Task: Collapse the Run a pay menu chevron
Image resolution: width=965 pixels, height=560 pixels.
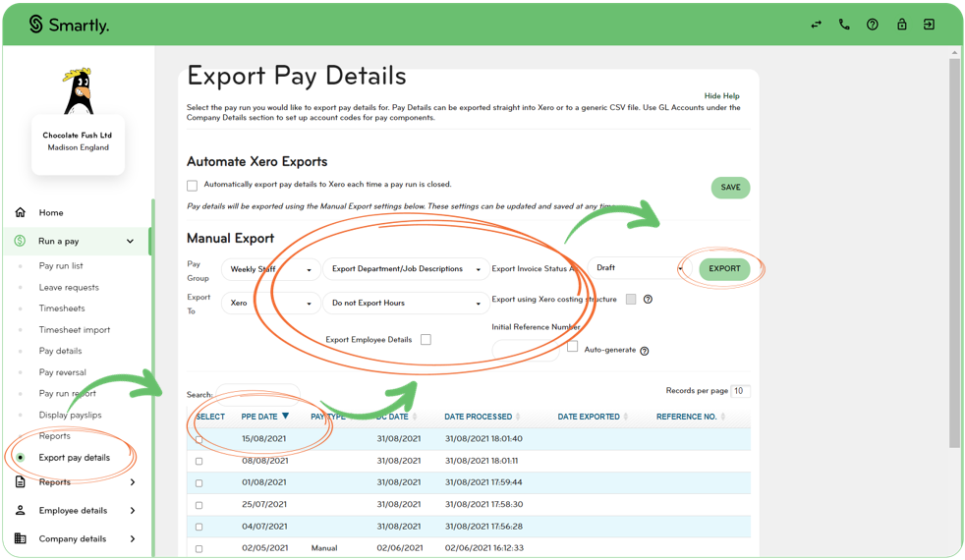Action: [x=130, y=242]
